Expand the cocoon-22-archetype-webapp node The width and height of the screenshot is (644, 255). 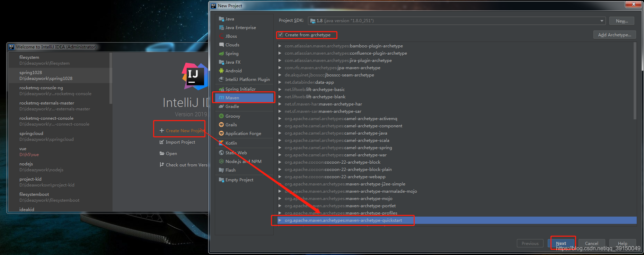[x=280, y=177]
